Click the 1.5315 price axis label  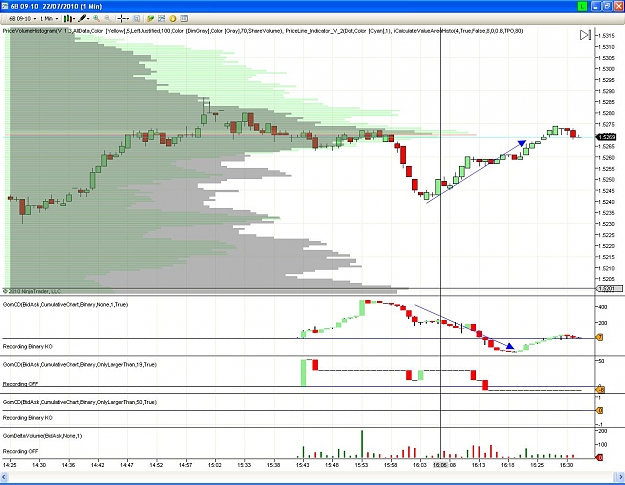click(606, 36)
